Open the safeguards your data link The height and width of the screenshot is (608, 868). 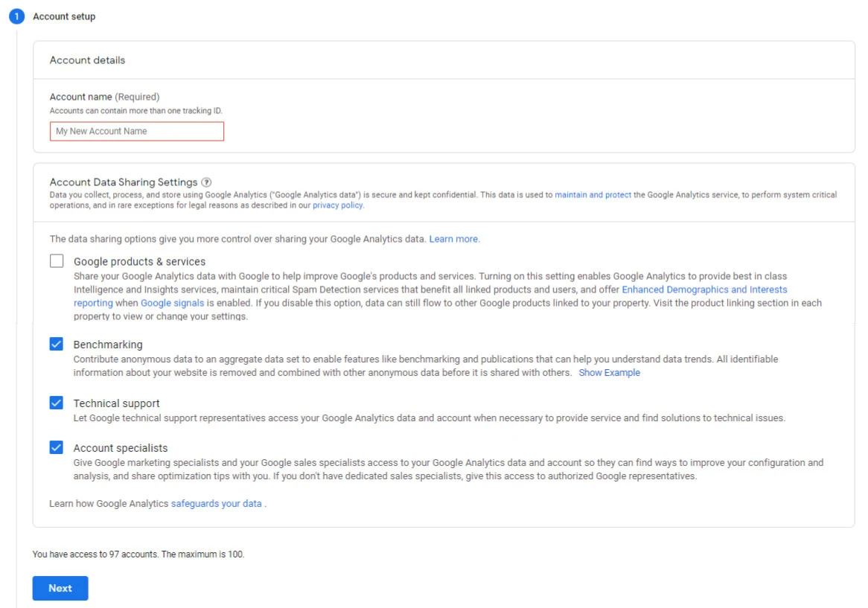coord(217,503)
